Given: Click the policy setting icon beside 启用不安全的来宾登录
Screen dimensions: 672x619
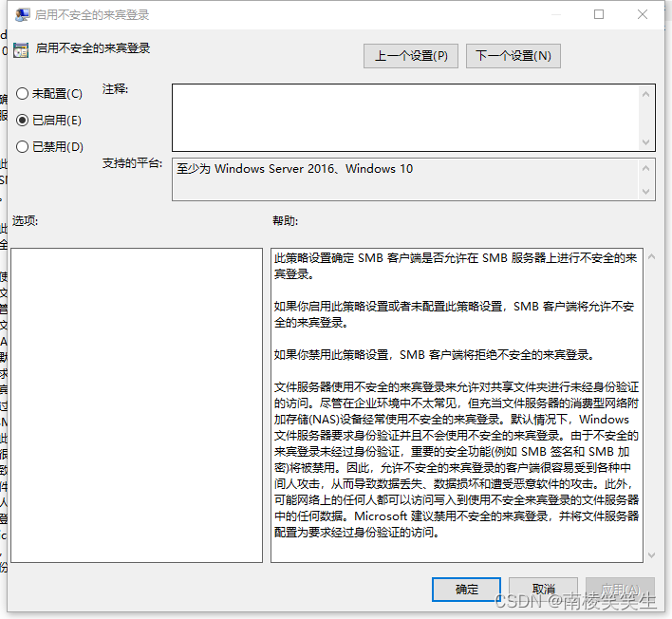Looking at the screenshot, I should [21, 50].
